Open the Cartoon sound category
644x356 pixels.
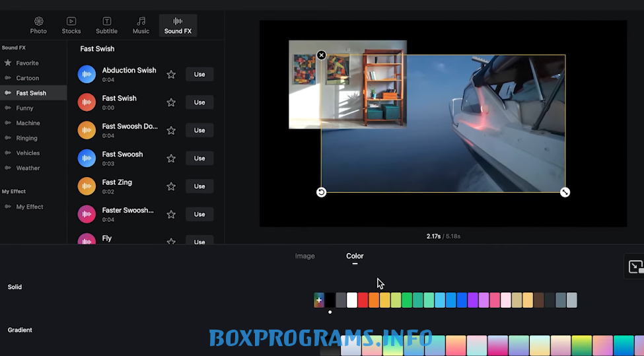pos(28,78)
